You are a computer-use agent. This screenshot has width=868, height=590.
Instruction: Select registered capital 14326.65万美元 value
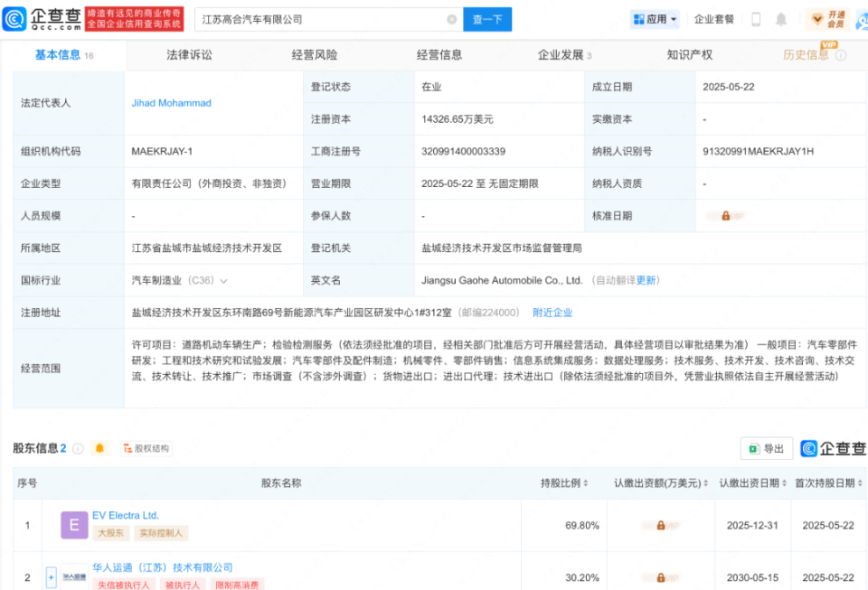click(x=458, y=119)
